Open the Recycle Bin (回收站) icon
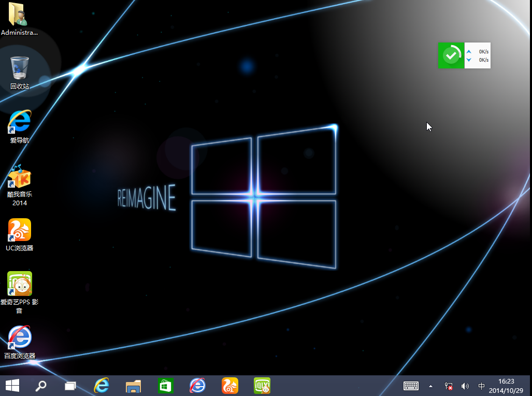The height and width of the screenshot is (396, 532). click(19, 73)
